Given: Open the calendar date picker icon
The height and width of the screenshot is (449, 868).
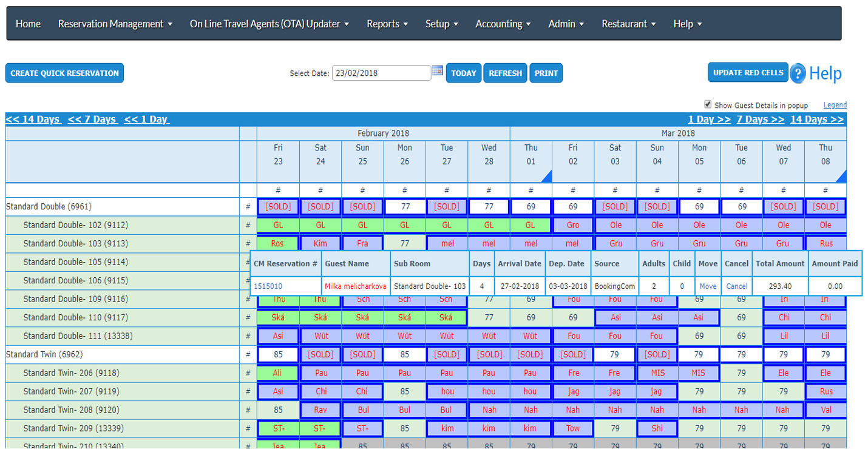Looking at the screenshot, I should [x=438, y=72].
